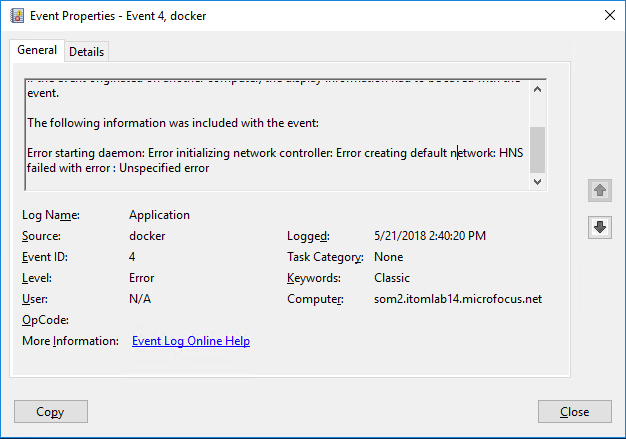Click the previous event up arrow button

[x=600, y=190]
